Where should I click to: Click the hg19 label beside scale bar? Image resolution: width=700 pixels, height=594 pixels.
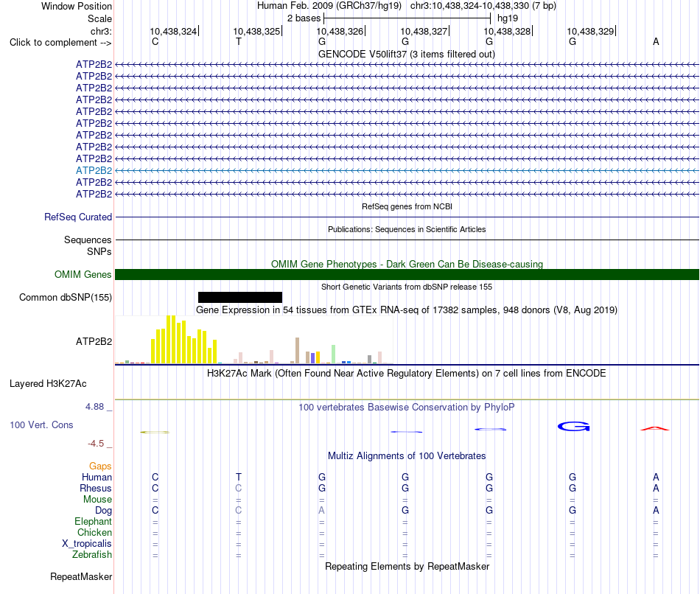508,18
